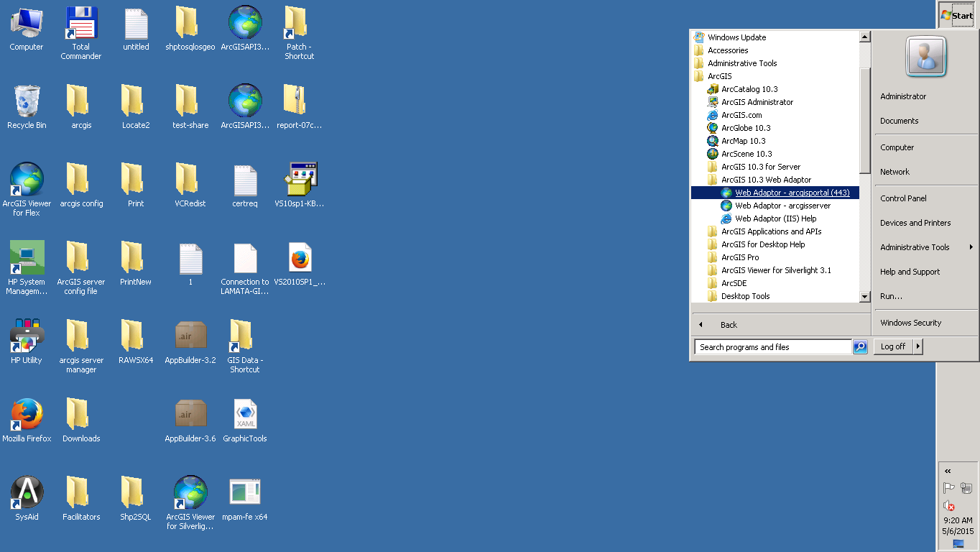
Task: Select the Downloads folder on the desktop
Action: pyautogui.click(x=81, y=420)
